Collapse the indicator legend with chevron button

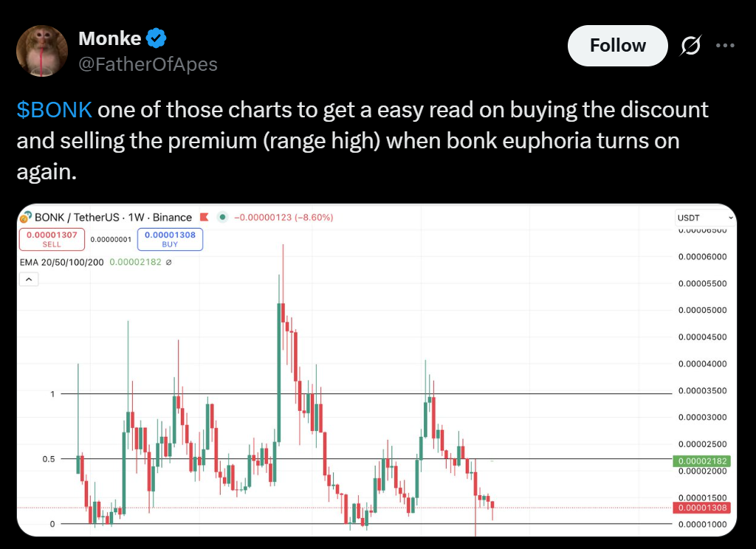(29, 280)
